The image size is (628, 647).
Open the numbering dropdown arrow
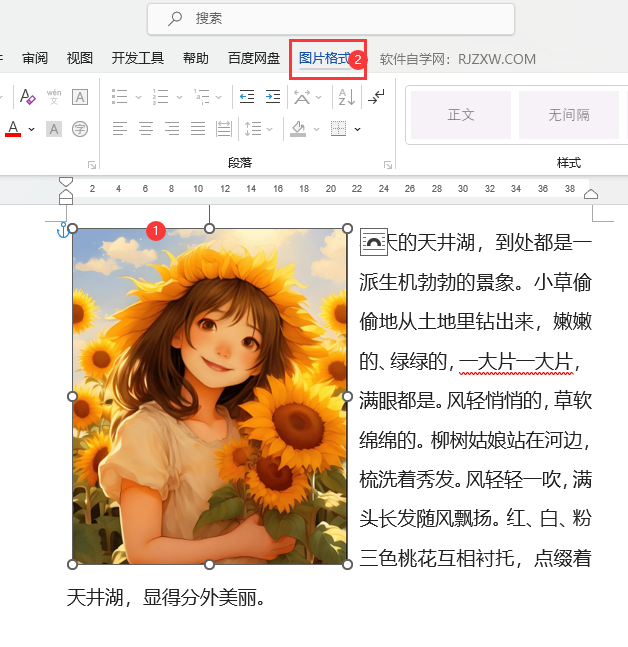(x=179, y=98)
